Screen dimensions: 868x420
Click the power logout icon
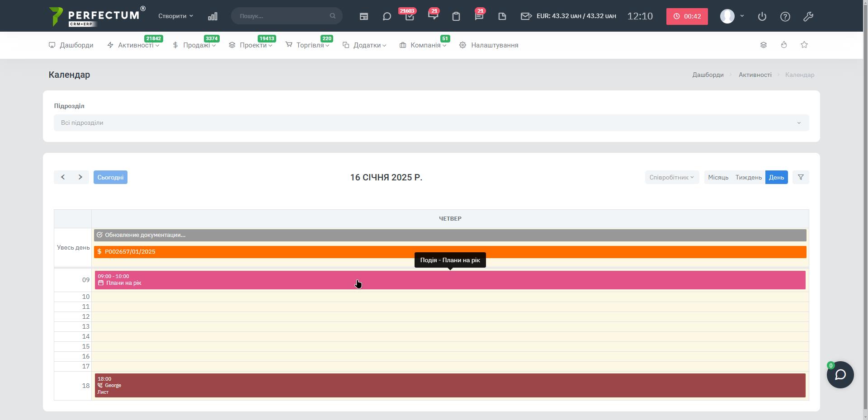click(x=762, y=16)
